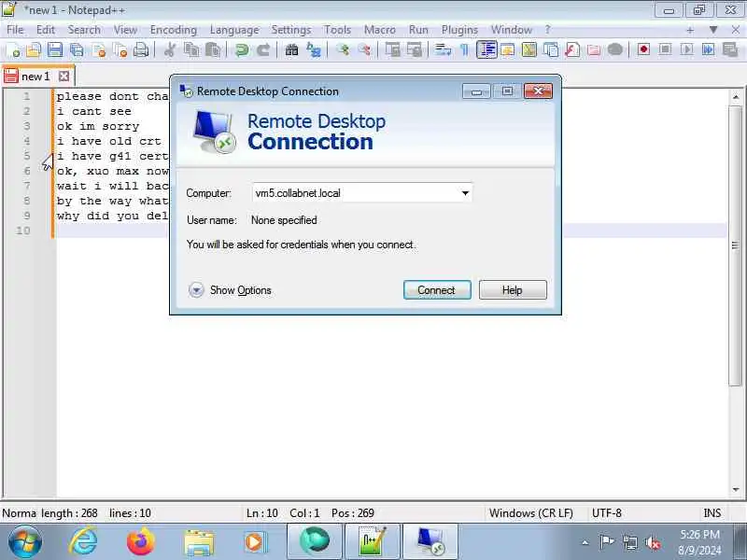The height and width of the screenshot is (560, 747).
Task: Click the Copy toolbar icon
Action: (191, 49)
